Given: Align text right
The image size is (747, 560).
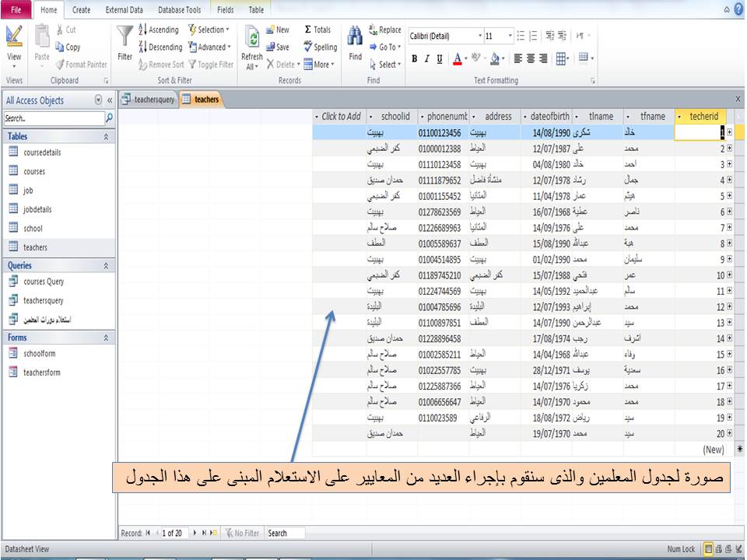Looking at the screenshot, I should click(x=542, y=58).
